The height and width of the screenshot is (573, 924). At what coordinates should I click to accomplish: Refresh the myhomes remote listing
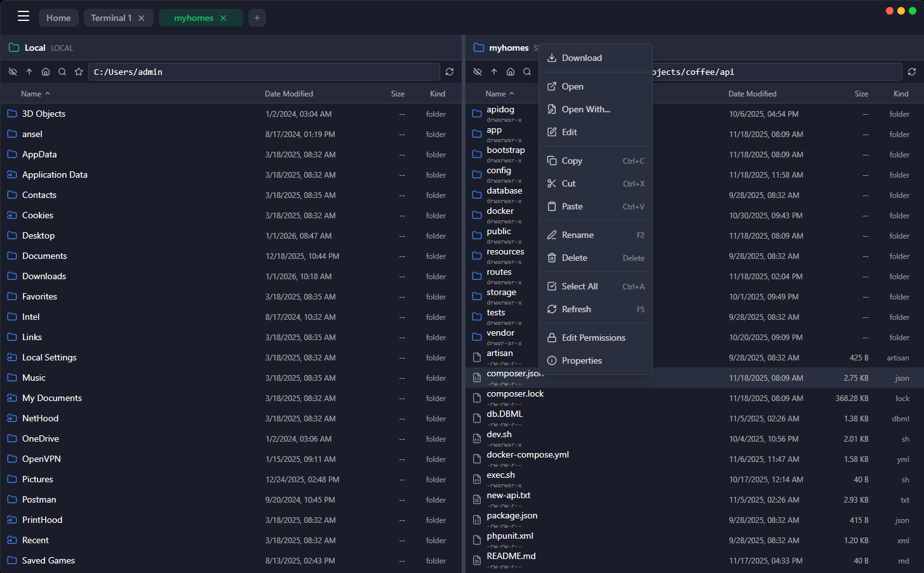pos(912,72)
